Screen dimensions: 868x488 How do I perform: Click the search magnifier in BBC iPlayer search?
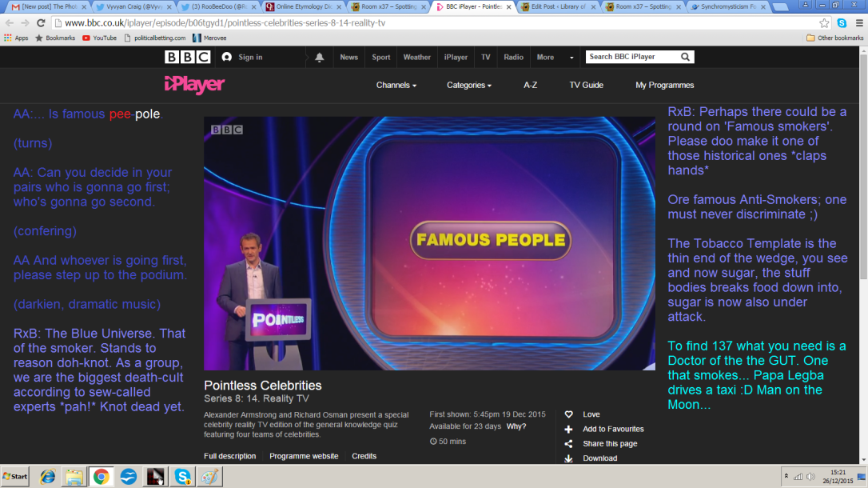(685, 57)
